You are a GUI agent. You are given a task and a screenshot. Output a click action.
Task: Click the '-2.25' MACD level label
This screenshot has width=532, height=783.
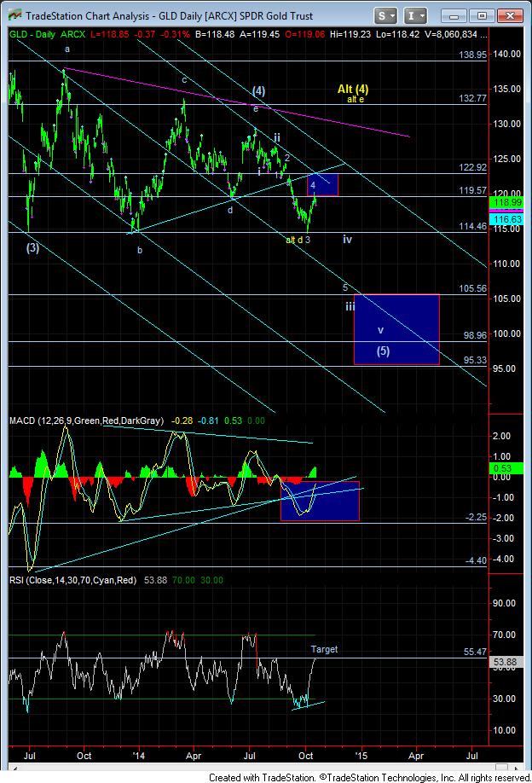click(476, 518)
